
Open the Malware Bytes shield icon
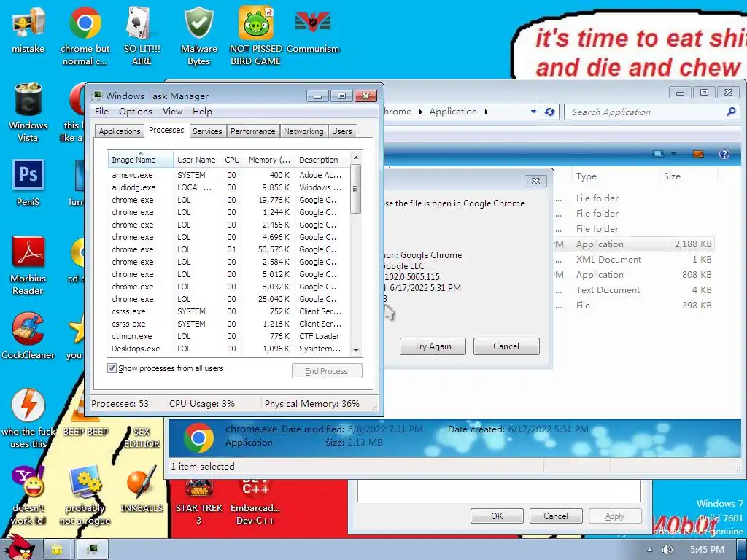point(199,23)
